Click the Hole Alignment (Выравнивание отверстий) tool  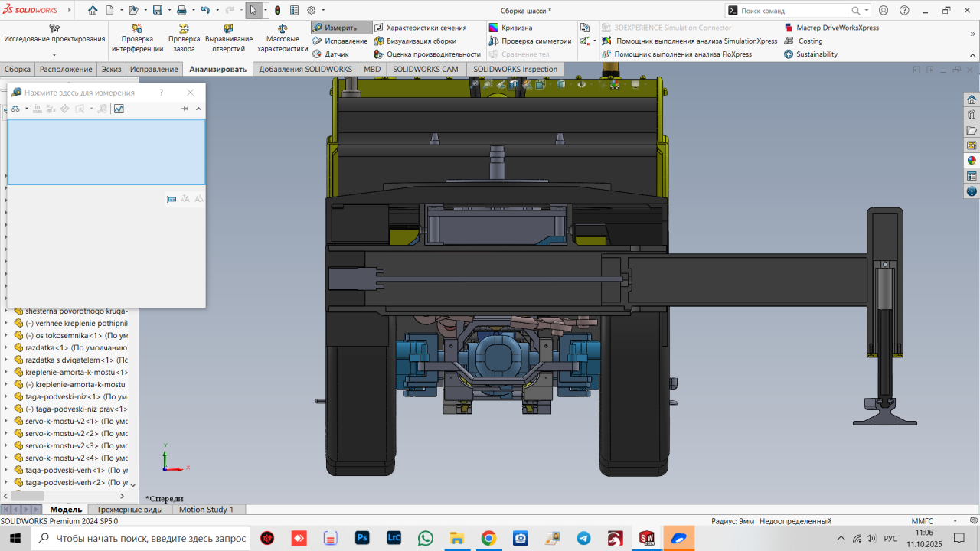tap(228, 38)
